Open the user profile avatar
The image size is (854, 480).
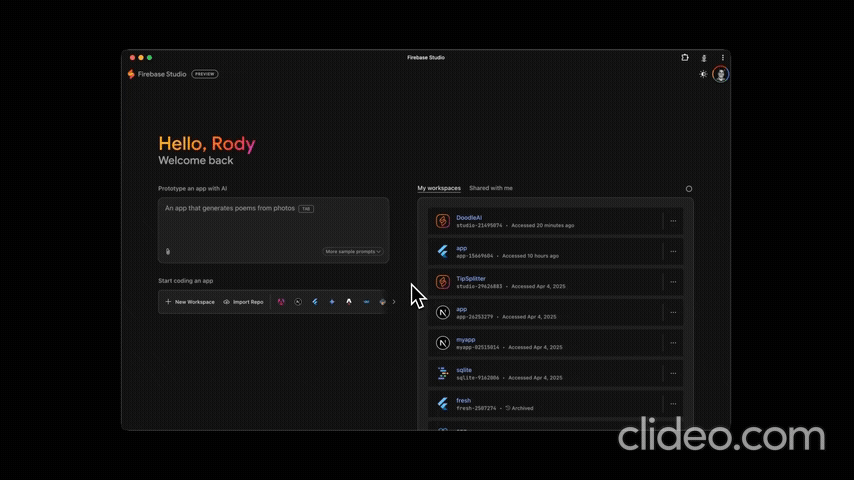pyautogui.click(x=721, y=74)
